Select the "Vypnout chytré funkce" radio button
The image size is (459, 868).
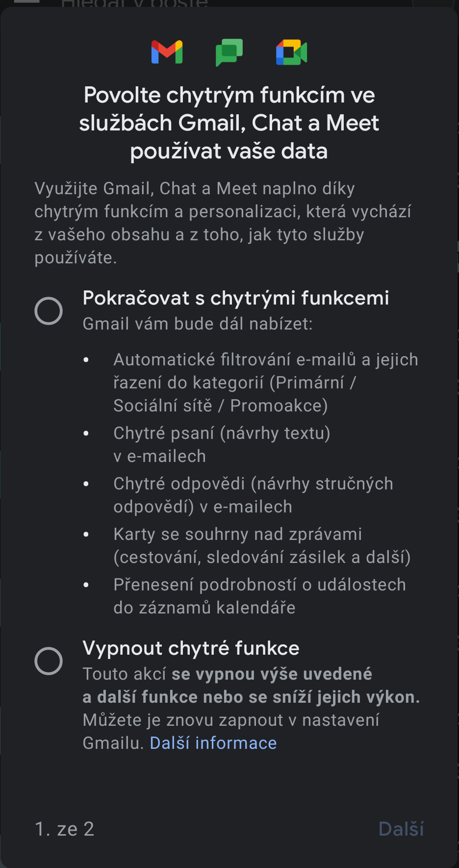(49, 661)
